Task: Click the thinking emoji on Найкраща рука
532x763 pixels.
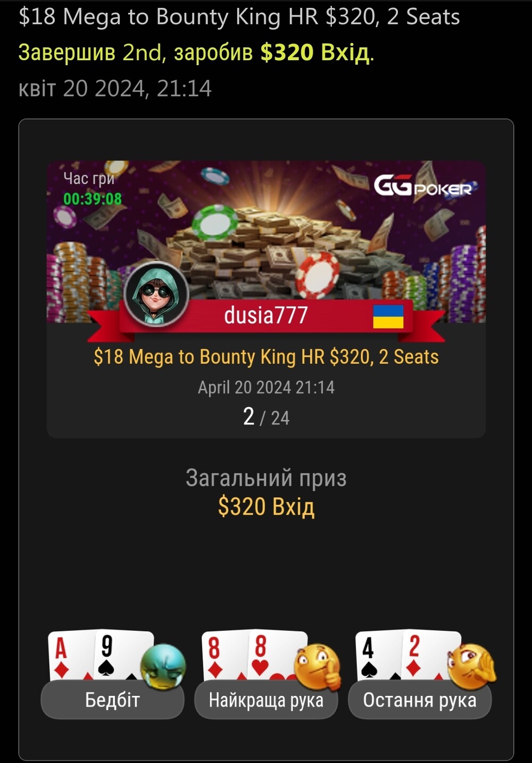Action: (318, 667)
